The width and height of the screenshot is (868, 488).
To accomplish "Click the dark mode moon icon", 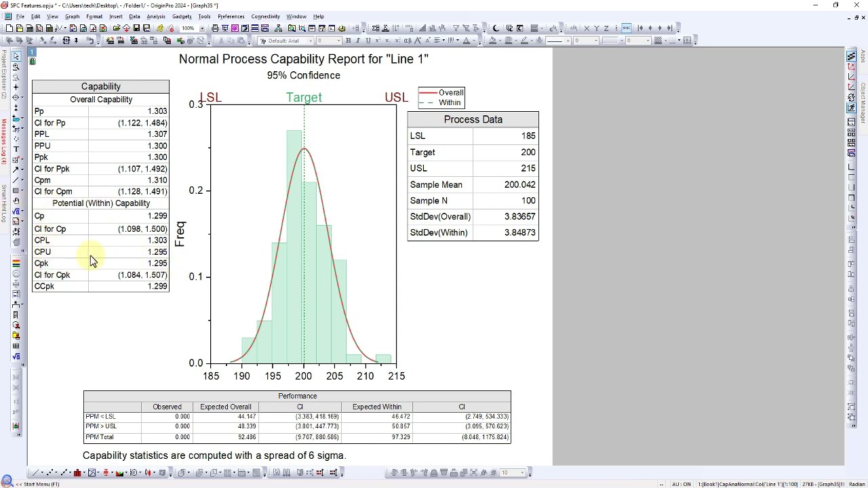I will point(496,28).
